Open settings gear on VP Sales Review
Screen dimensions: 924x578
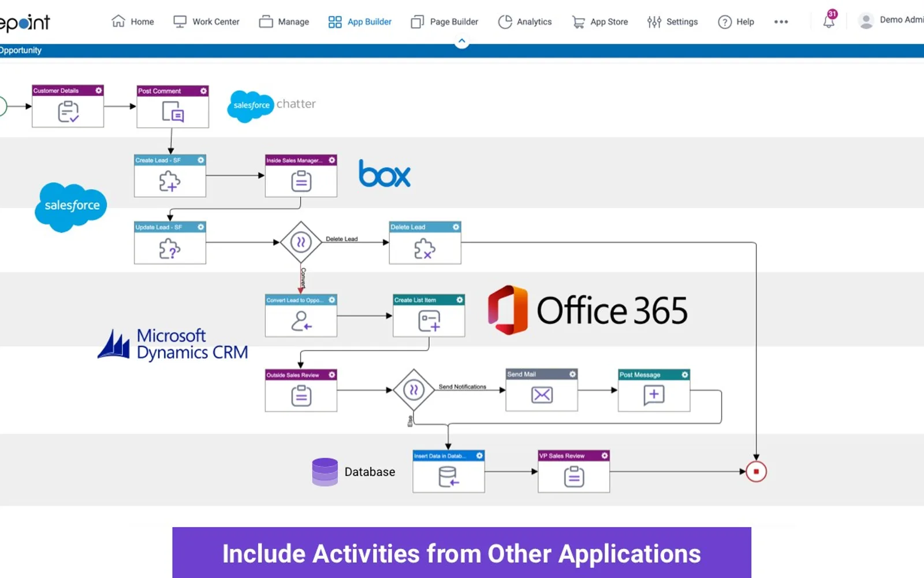click(x=605, y=455)
